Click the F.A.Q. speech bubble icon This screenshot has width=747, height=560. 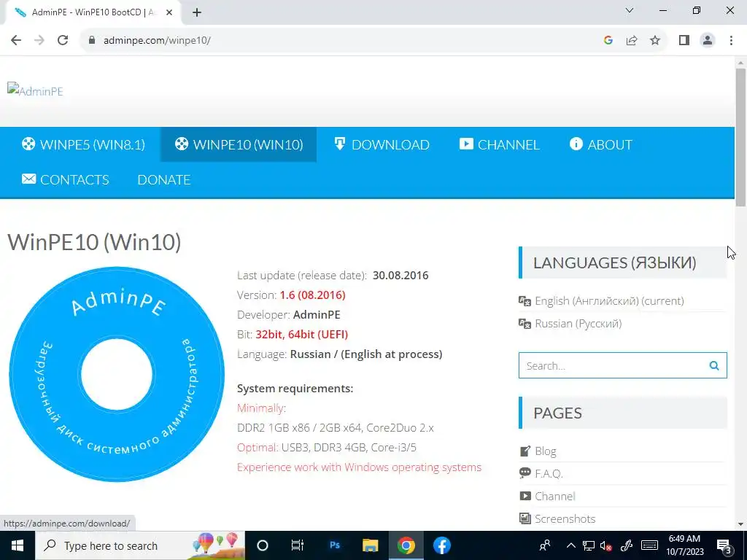(525, 472)
